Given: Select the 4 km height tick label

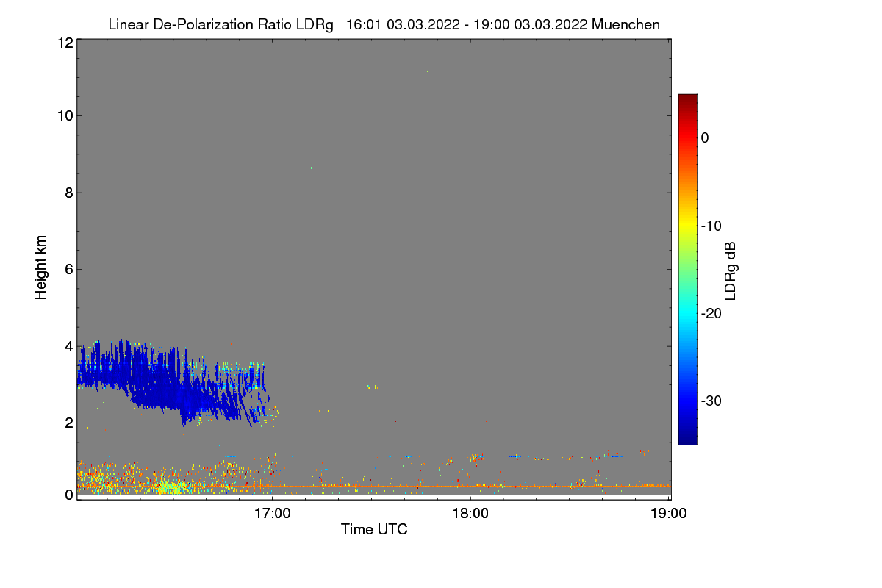Looking at the screenshot, I should 68,345.
